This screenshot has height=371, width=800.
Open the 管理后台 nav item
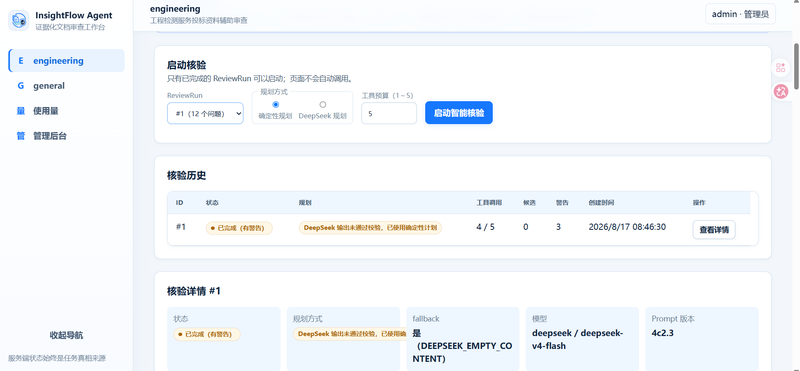click(66, 136)
